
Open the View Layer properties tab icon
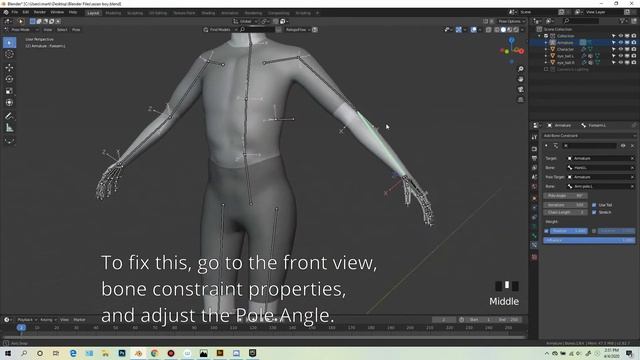tap(534, 168)
